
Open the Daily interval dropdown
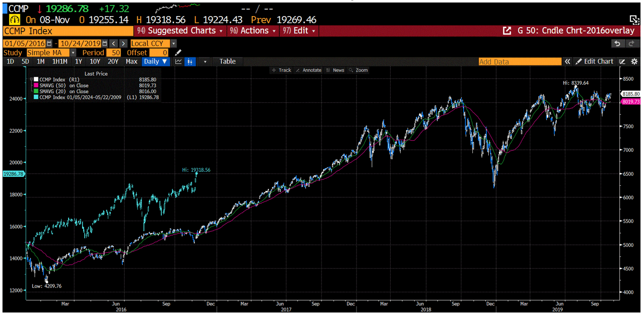tap(156, 61)
